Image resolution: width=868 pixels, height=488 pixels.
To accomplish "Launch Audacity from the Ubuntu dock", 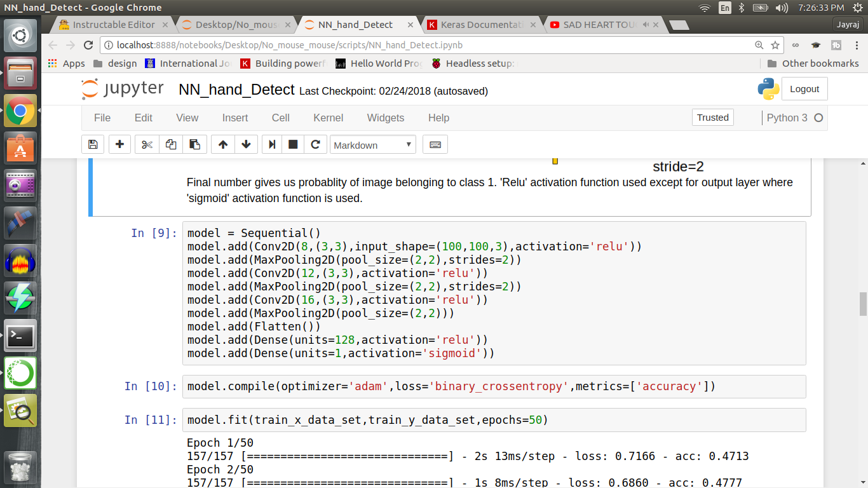I will 20,261.
